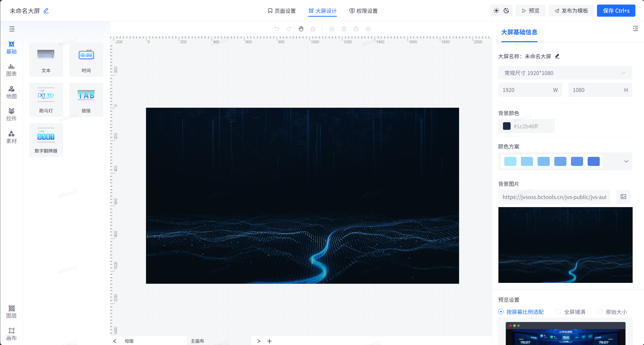Click the delete trash icon
Viewport: 644px width, 345px height.
click(344, 29)
